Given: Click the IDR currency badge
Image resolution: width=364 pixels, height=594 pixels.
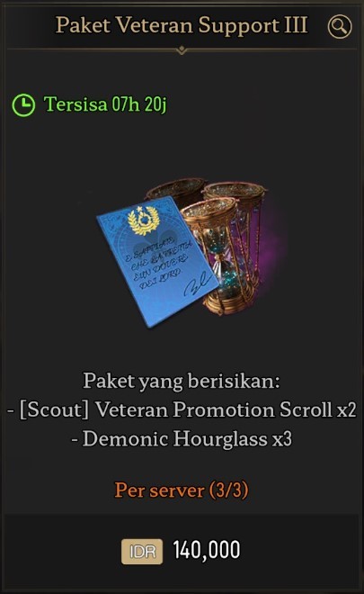Looking at the screenshot, I should pyautogui.click(x=142, y=552).
